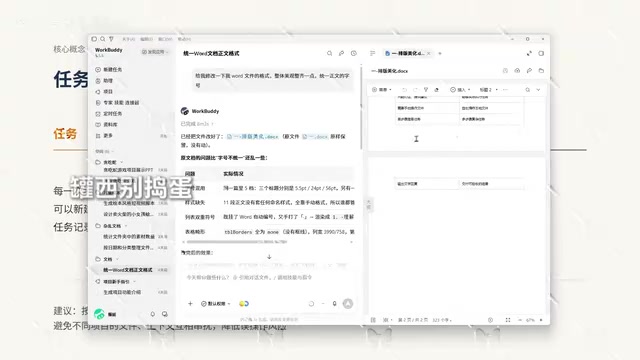Click the plus attach button in chat input
This screenshot has width=640, height=360.
point(190,303)
